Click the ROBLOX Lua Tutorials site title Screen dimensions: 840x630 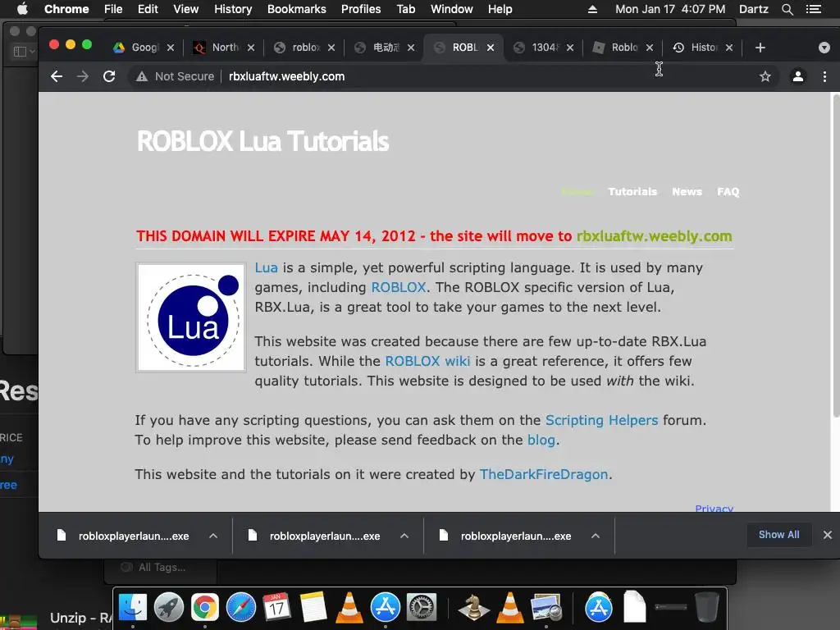pos(263,141)
